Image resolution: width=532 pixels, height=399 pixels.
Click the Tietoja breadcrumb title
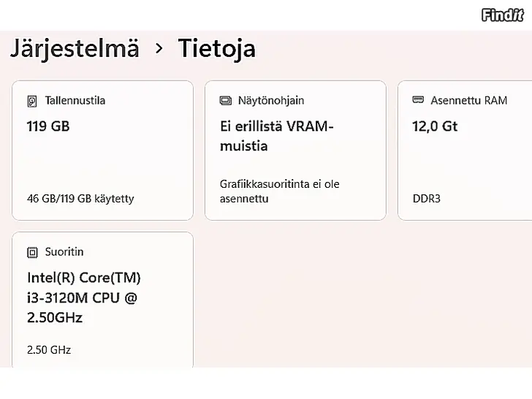pyautogui.click(x=217, y=48)
